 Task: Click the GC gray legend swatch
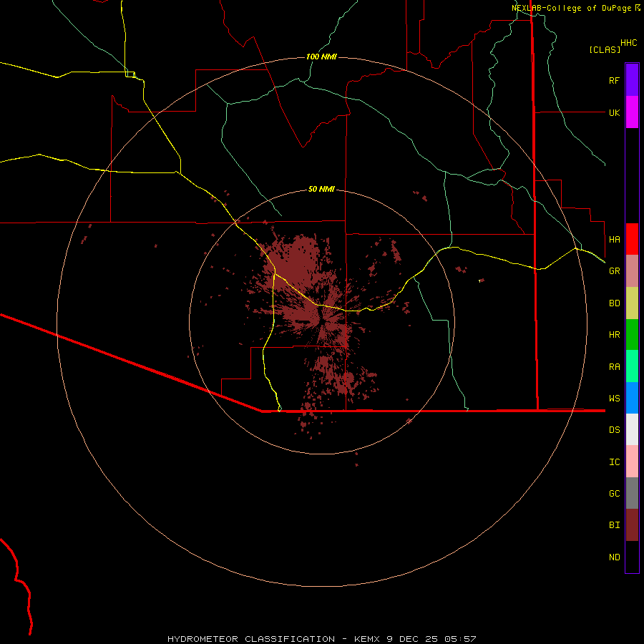click(632, 493)
